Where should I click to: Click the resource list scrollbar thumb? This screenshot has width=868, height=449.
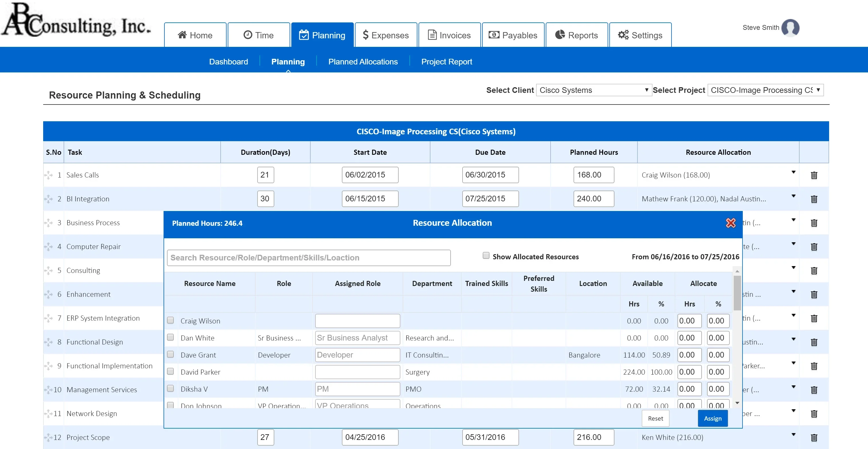tap(737, 293)
